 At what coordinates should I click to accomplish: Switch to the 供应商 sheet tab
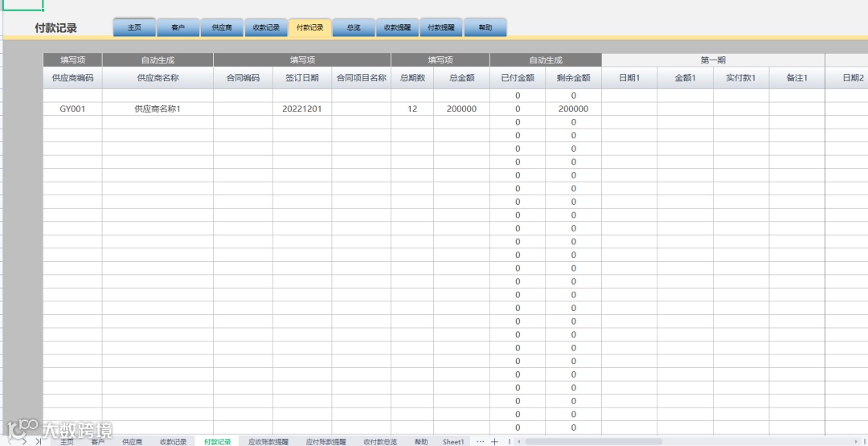[x=133, y=441]
